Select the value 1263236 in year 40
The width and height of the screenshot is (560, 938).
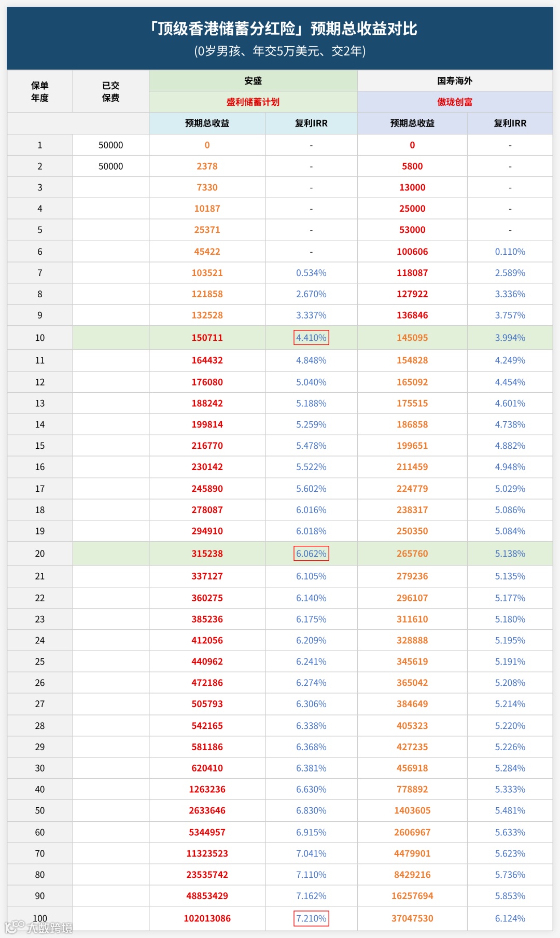tap(207, 791)
